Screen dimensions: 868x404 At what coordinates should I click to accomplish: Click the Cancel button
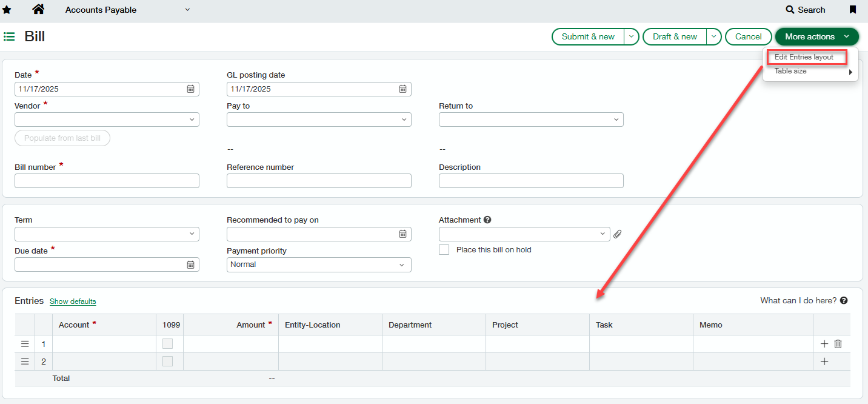click(749, 37)
